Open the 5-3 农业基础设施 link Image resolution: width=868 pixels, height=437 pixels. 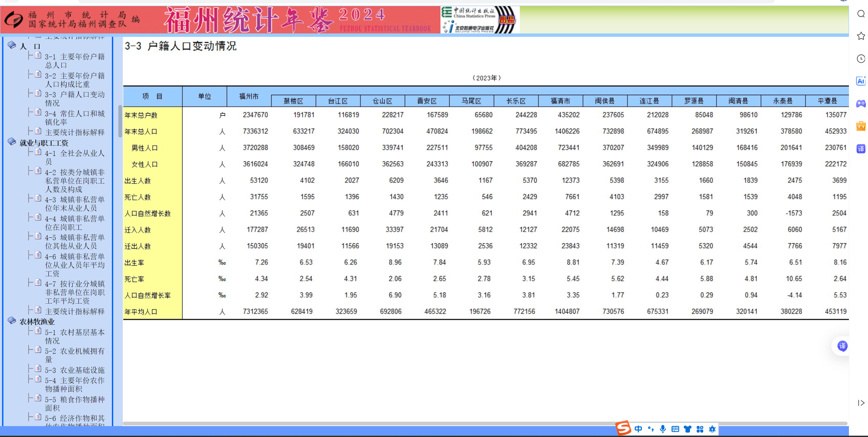click(x=75, y=370)
